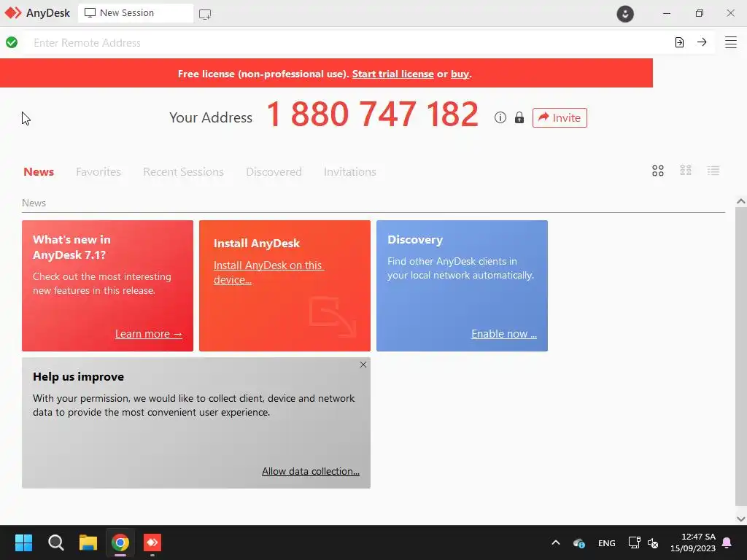747x560 pixels.
Task: Open notifications bell icon
Action: click(727, 542)
